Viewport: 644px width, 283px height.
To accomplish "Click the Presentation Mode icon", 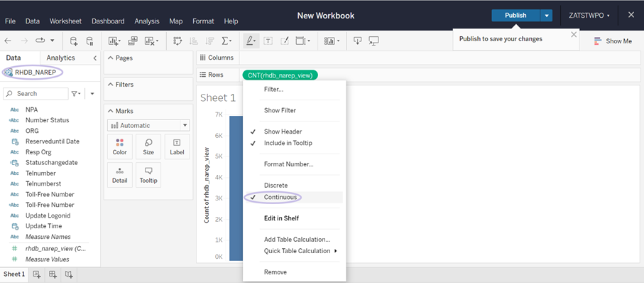I will tap(373, 41).
